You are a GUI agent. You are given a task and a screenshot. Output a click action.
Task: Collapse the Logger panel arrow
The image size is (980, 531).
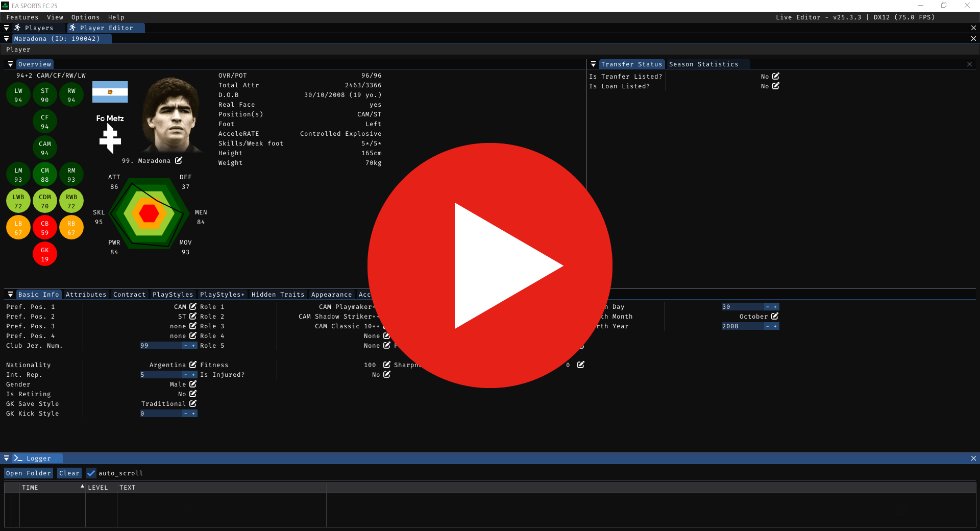click(x=6, y=458)
